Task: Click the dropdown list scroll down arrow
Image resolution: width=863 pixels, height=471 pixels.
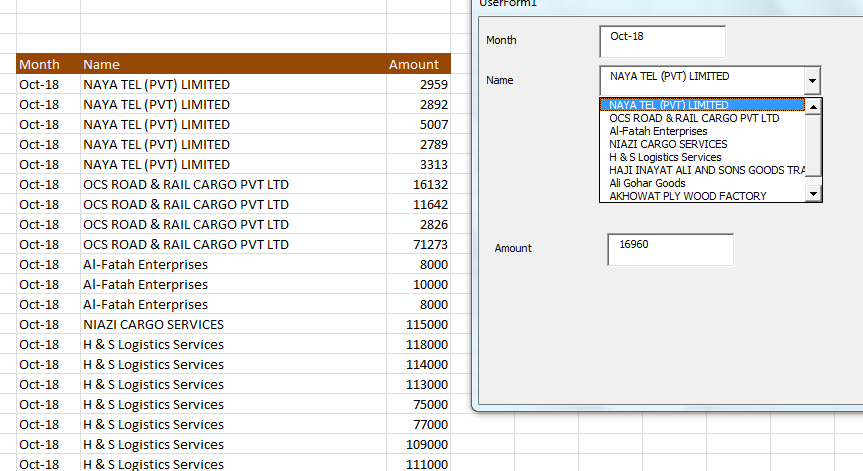Action: [x=813, y=194]
